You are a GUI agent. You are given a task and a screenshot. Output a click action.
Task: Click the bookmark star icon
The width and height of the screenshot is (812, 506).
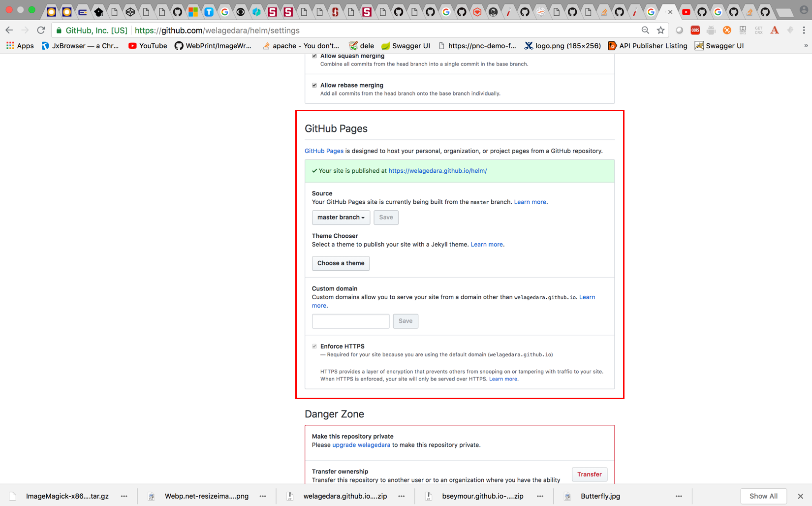pos(660,30)
